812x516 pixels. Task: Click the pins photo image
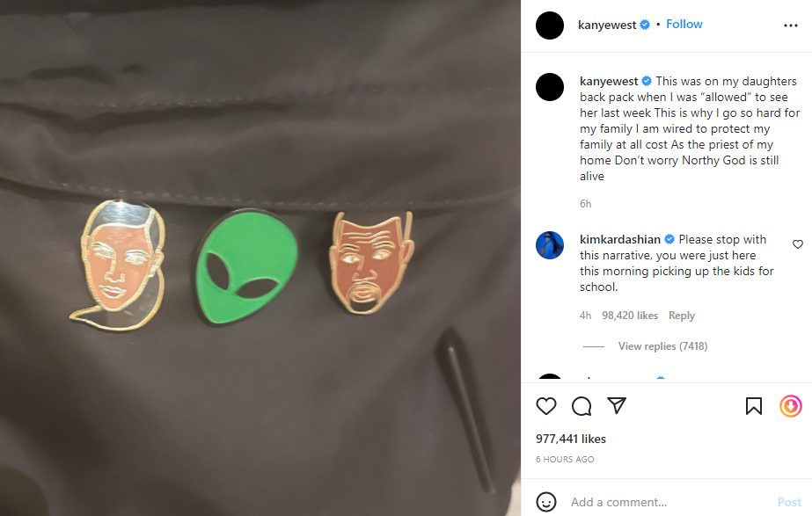coord(260,258)
